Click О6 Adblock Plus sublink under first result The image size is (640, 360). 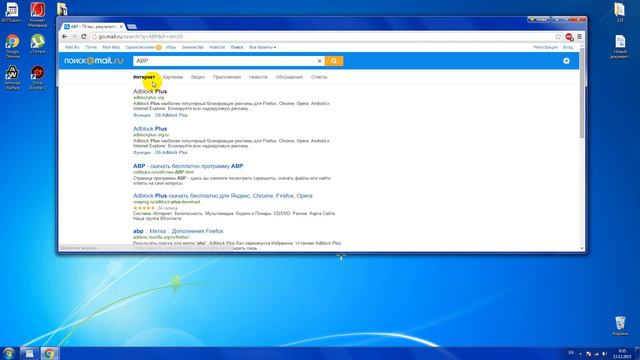(171, 116)
